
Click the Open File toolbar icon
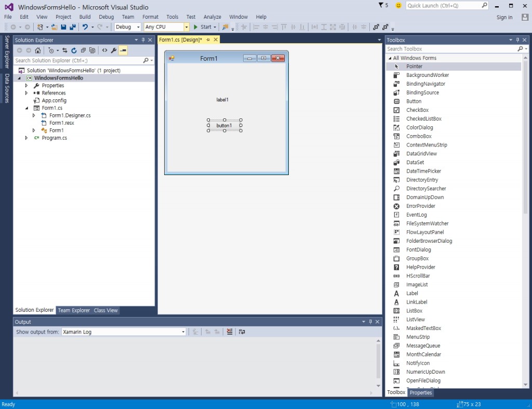(54, 27)
